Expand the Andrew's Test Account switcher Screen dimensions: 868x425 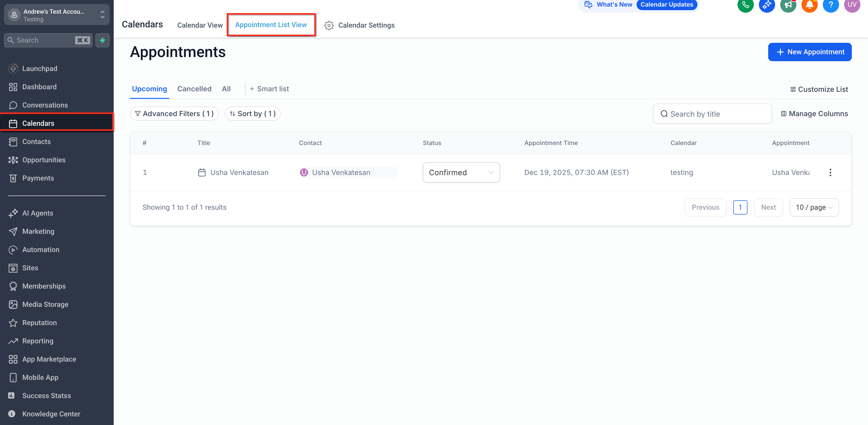coord(57,15)
